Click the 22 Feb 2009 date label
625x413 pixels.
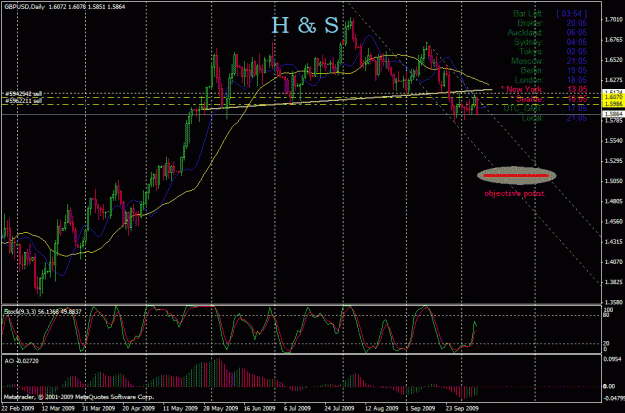(20, 408)
